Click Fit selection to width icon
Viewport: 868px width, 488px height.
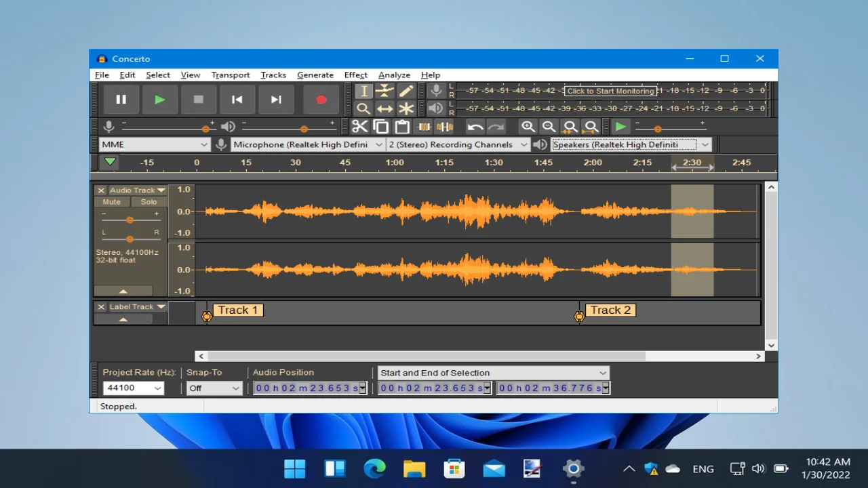click(x=570, y=127)
